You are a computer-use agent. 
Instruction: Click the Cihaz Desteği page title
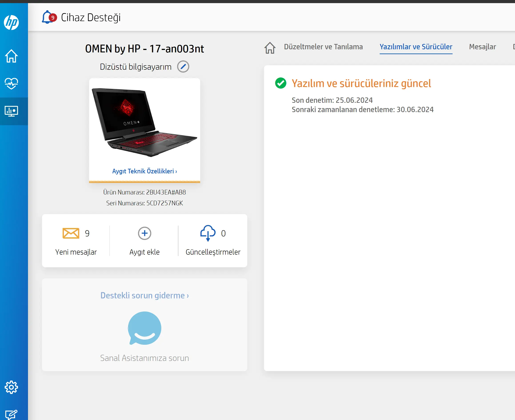pos(91,17)
